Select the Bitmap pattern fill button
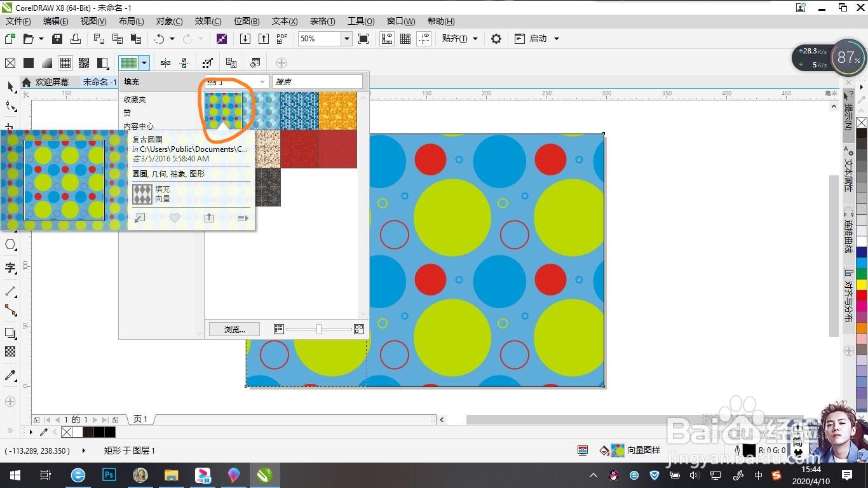 [84, 63]
